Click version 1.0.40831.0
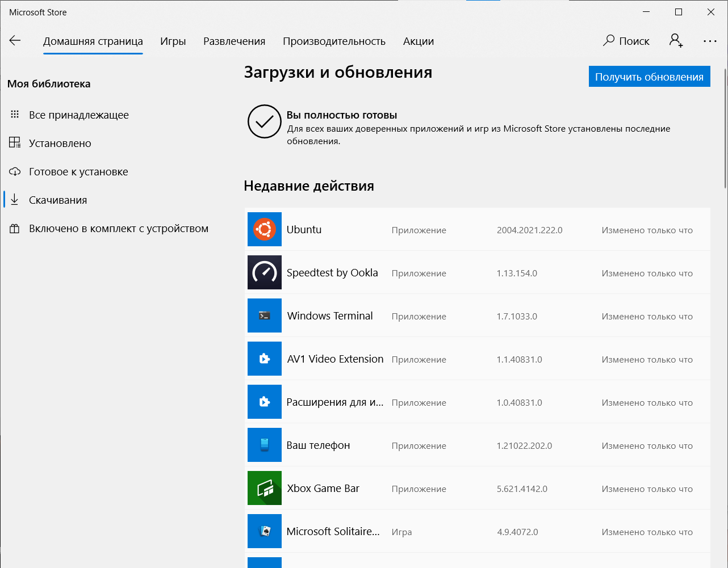Screen dimensions: 728x568 520,402
